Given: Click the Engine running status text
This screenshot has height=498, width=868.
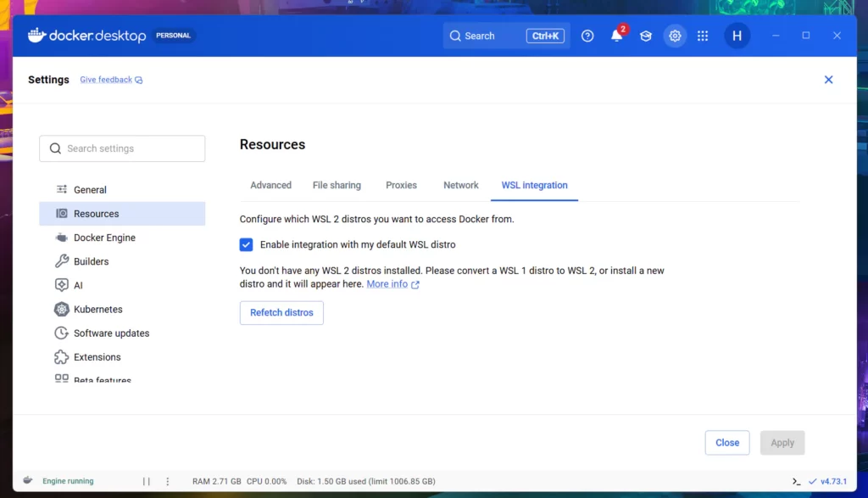Looking at the screenshot, I should [68, 481].
